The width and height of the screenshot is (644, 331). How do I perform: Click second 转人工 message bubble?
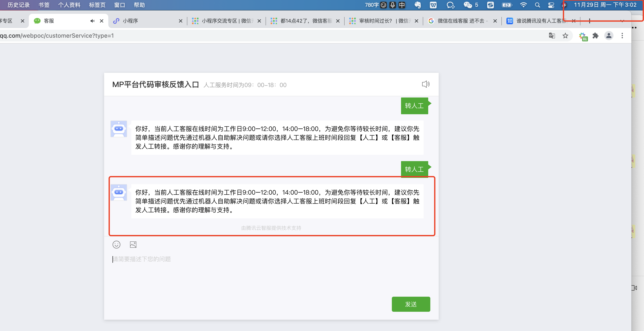pyautogui.click(x=414, y=169)
